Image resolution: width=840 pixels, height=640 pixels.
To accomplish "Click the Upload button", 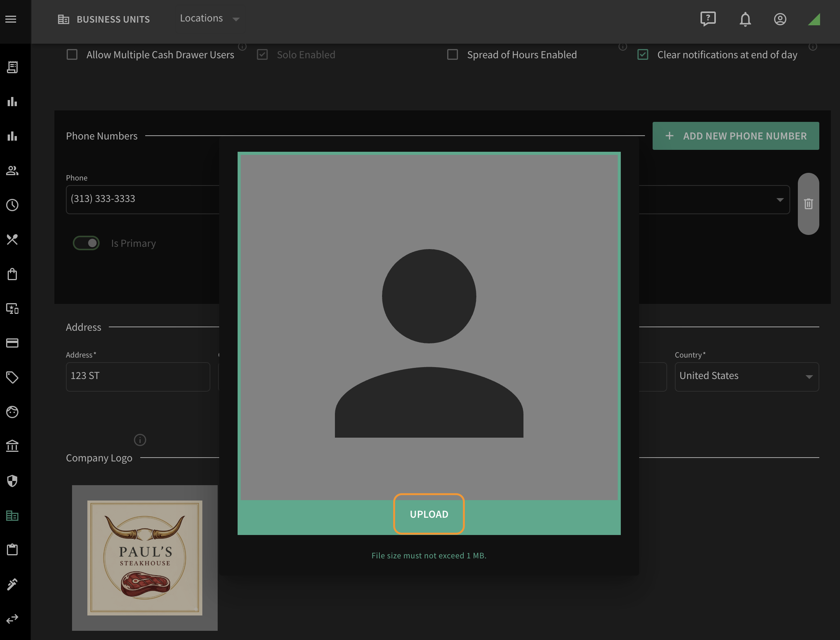I will coord(429,514).
